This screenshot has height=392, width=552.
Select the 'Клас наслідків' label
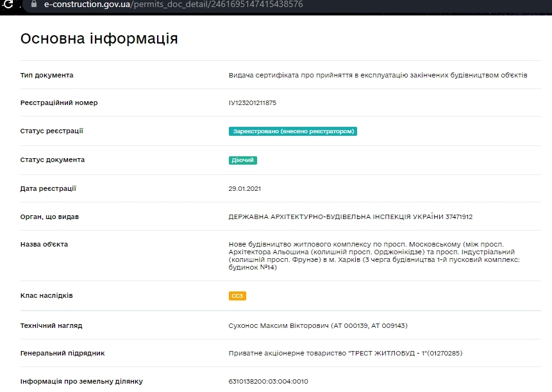click(x=46, y=296)
